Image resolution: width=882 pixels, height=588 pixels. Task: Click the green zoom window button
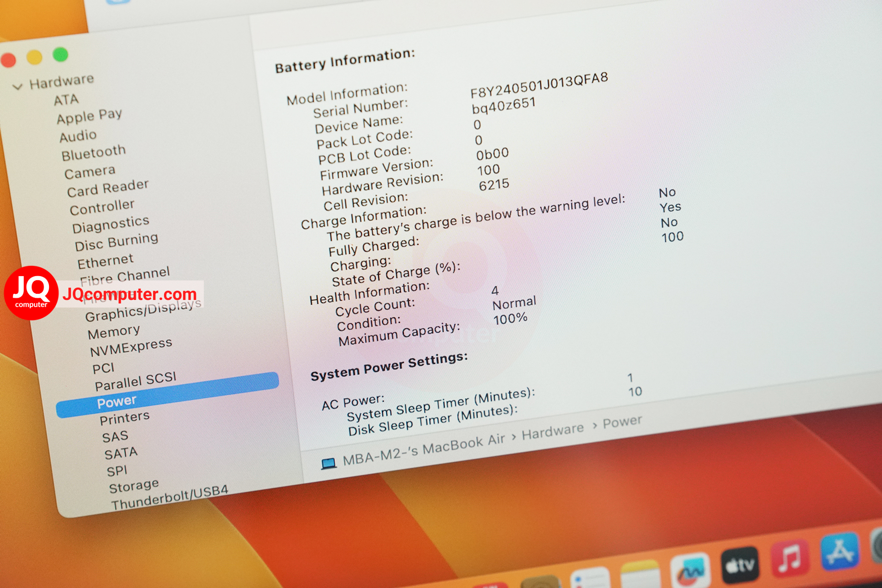(60, 54)
